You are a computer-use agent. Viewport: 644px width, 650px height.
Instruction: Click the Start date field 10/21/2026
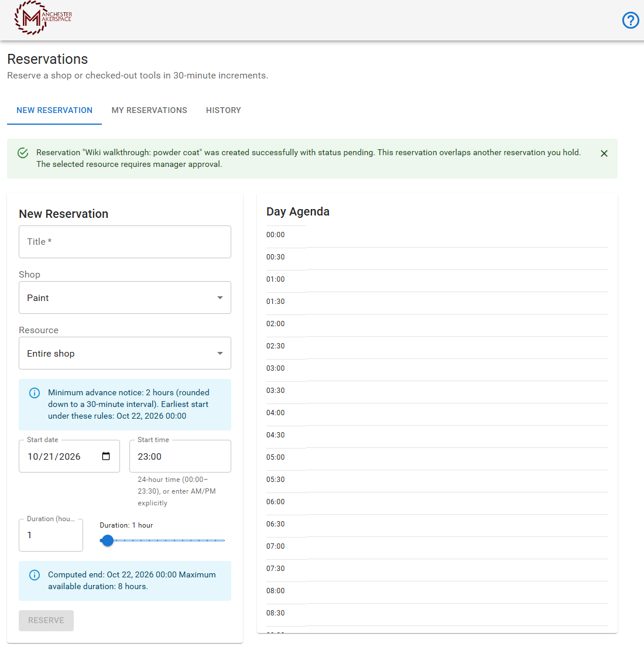click(69, 456)
